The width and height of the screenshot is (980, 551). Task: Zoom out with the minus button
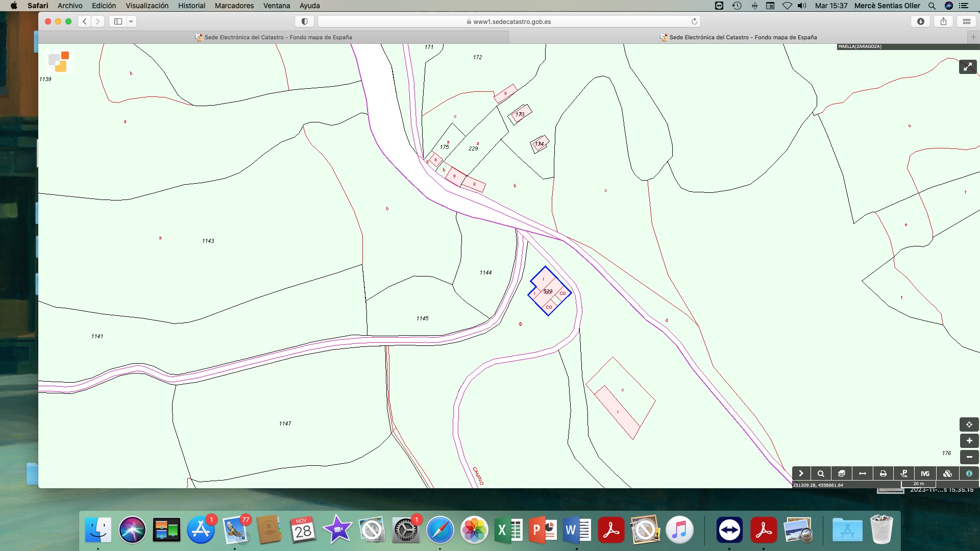click(x=969, y=457)
